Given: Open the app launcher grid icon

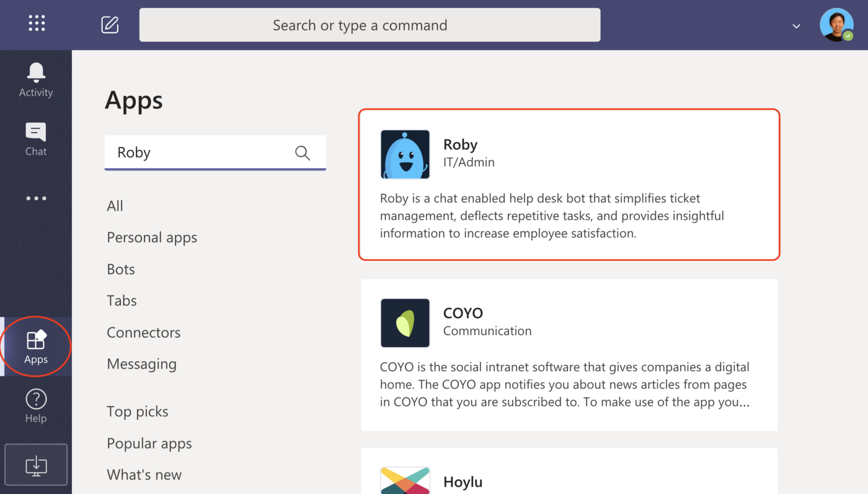Looking at the screenshot, I should pyautogui.click(x=37, y=24).
